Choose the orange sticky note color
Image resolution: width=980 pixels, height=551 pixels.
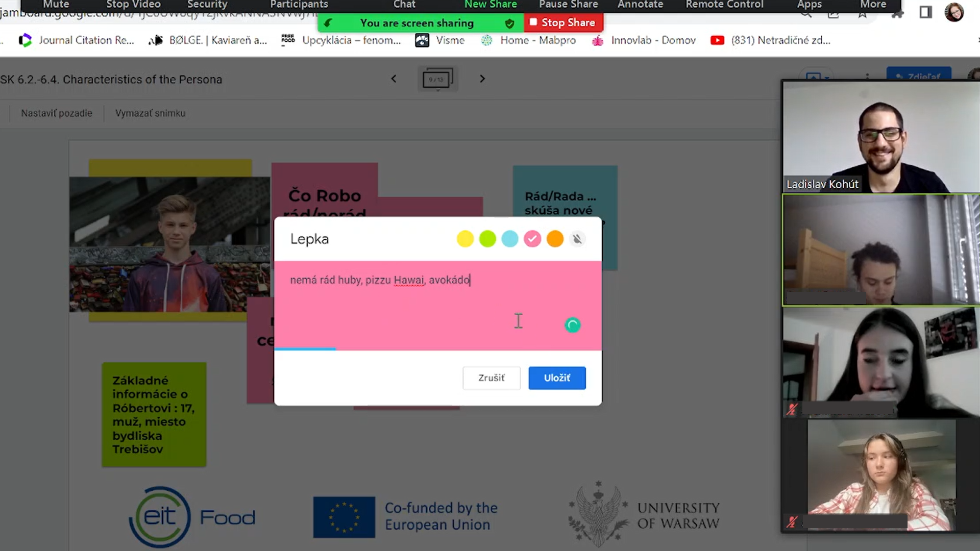pos(555,239)
